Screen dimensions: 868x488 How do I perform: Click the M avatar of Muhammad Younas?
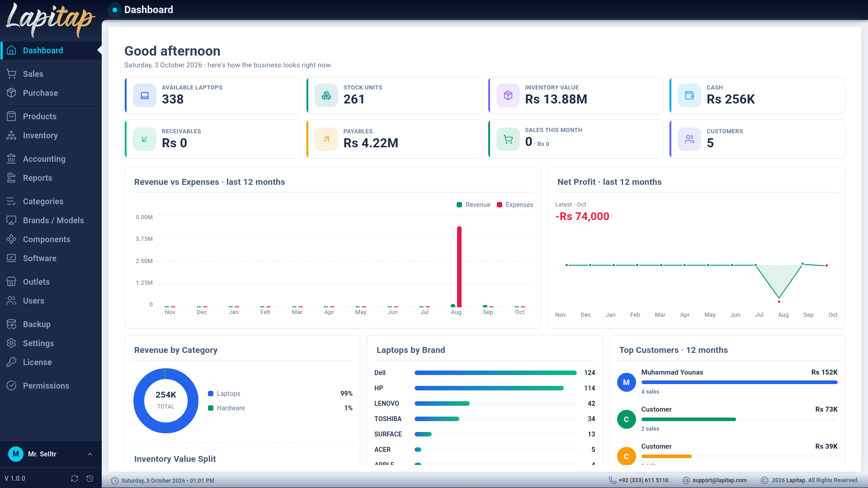pos(626,382)
